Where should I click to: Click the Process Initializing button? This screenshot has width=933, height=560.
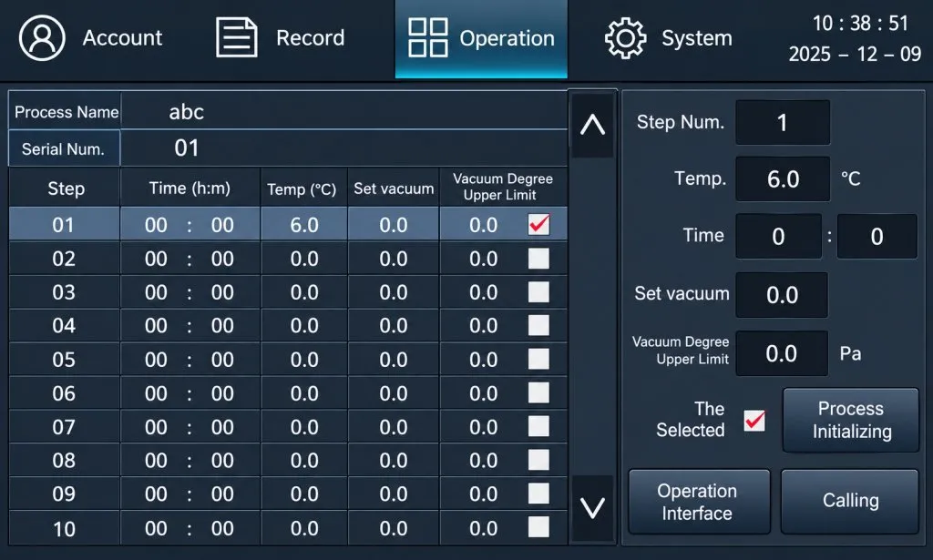[851, 421]
